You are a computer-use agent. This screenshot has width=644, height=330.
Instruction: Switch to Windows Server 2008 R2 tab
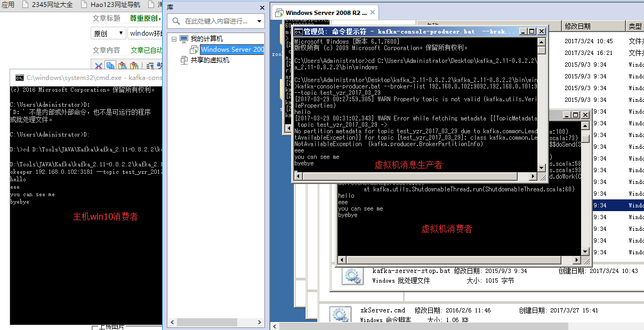(x=326, y=13)
